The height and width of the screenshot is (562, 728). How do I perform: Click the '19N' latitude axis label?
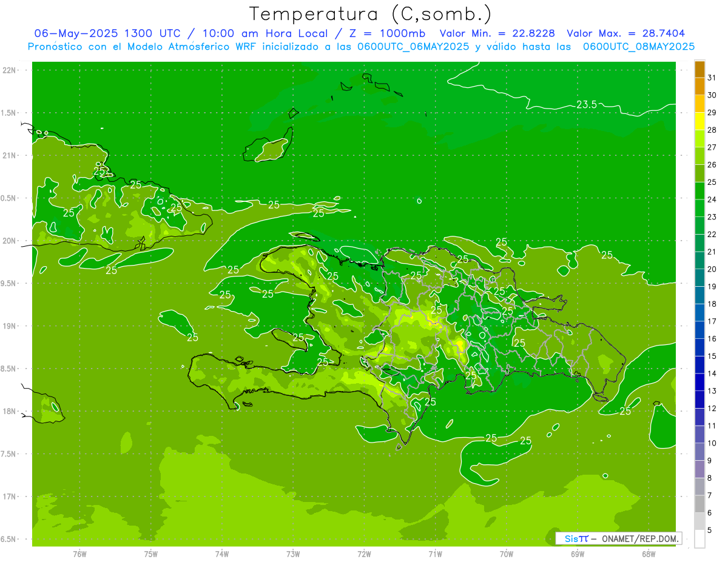coord(8,326)
